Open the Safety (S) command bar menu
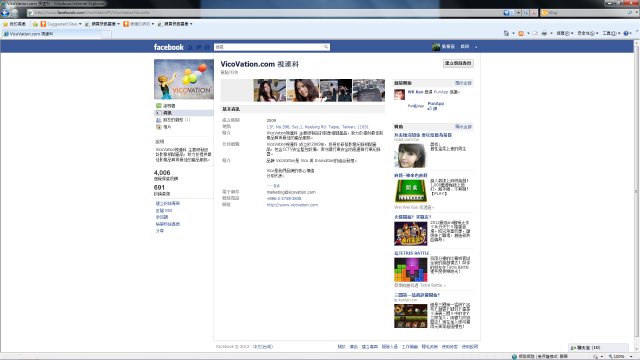 (x=588, y=33)
